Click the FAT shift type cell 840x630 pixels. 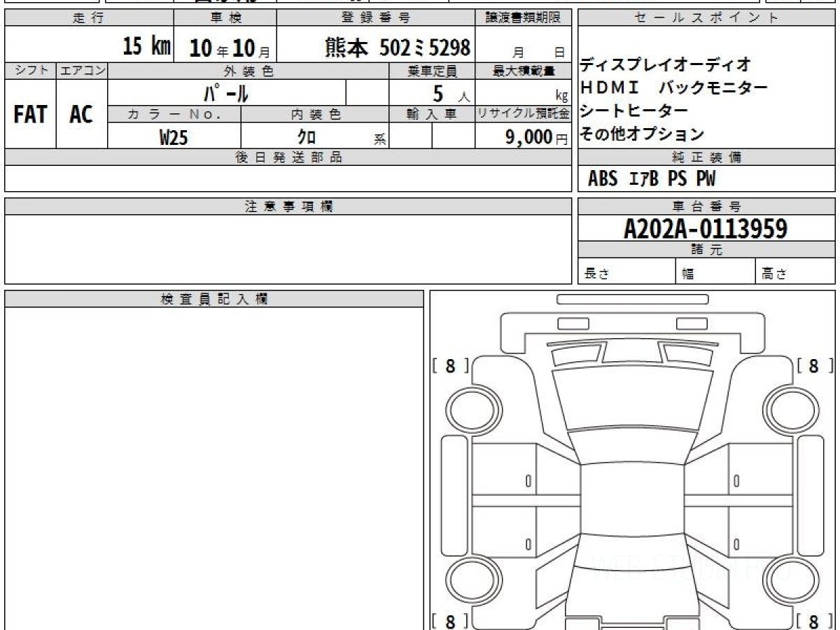click(30, 115)
